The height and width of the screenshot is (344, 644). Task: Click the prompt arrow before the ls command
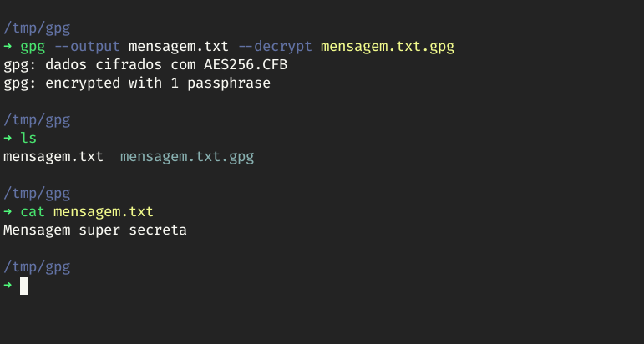[x=8, y=138]
